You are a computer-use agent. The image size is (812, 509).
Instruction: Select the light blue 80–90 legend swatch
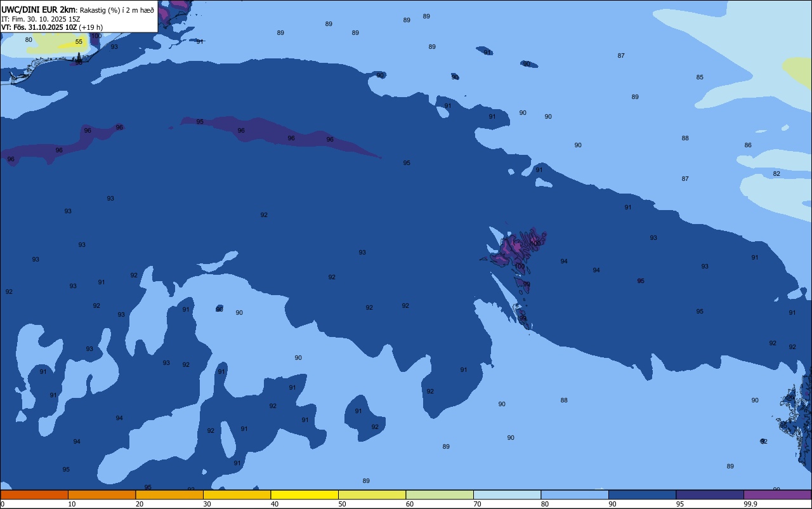point(575,494)
